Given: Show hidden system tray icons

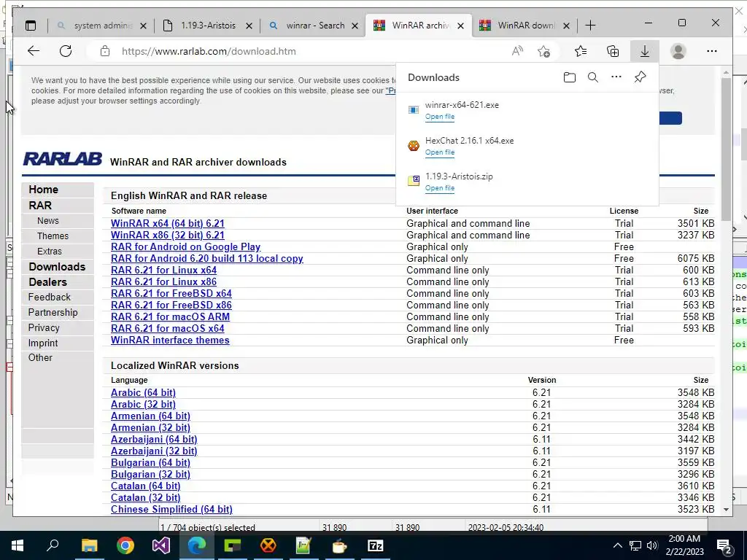Looking at the screenshot, I should click(x=617, y=545).
